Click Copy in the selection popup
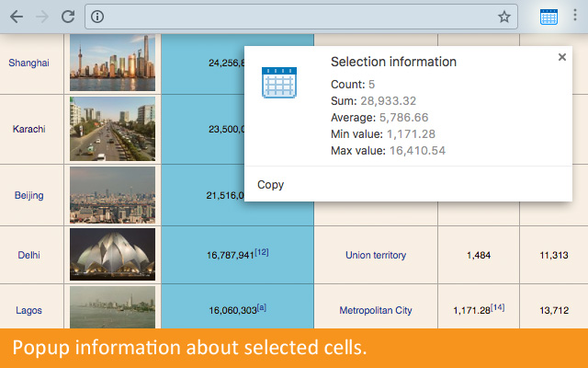This screenshot has height=368, width=588. pyautogui.click(x=271, y=185)
